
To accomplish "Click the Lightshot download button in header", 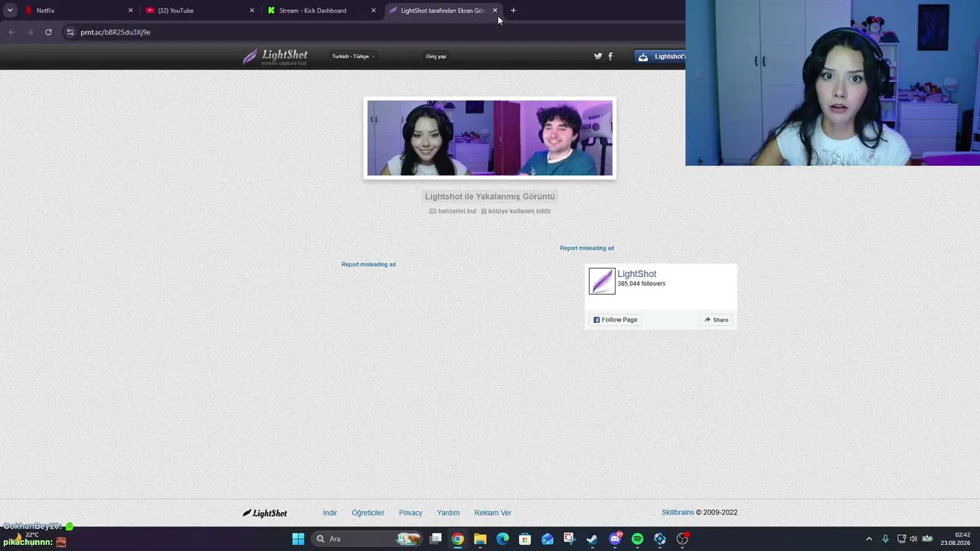I will 660,57.
